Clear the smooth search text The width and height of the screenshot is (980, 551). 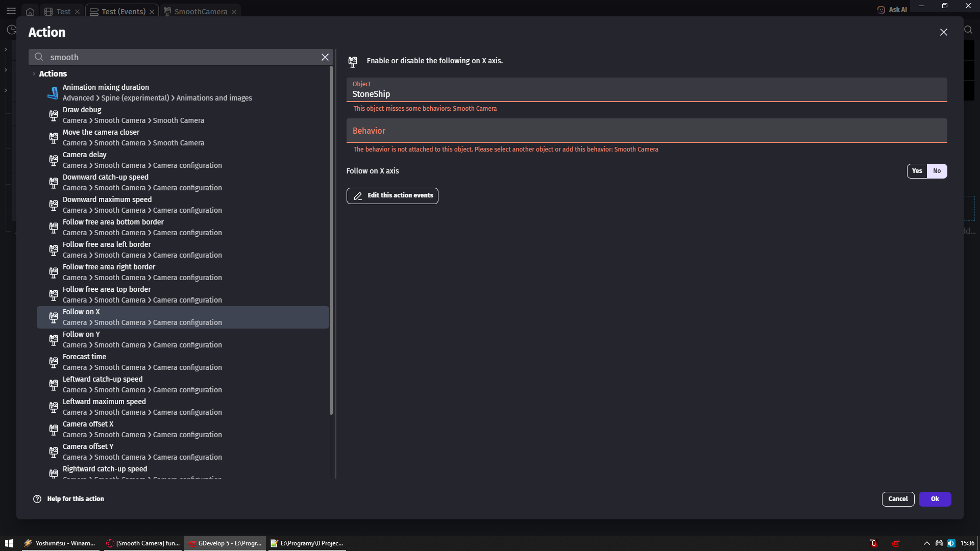[x=325, y=57]
